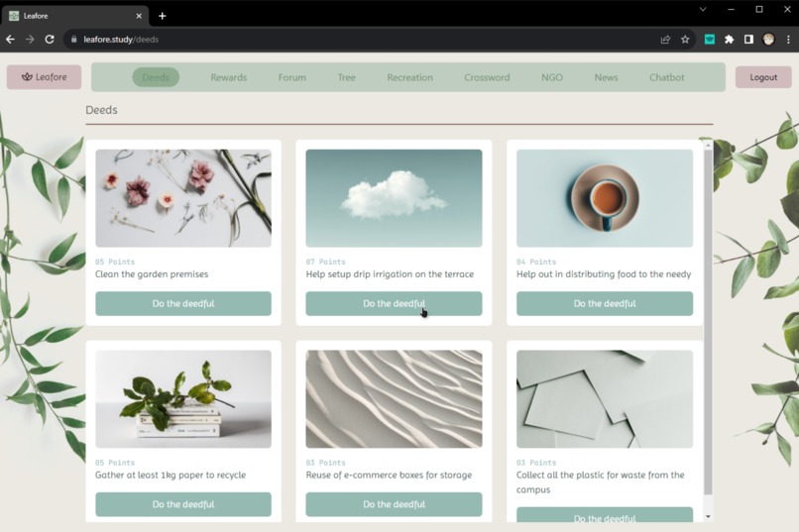Click Do the deedful for e-commerce boxes
799x532 pixels.
[394, 504]
